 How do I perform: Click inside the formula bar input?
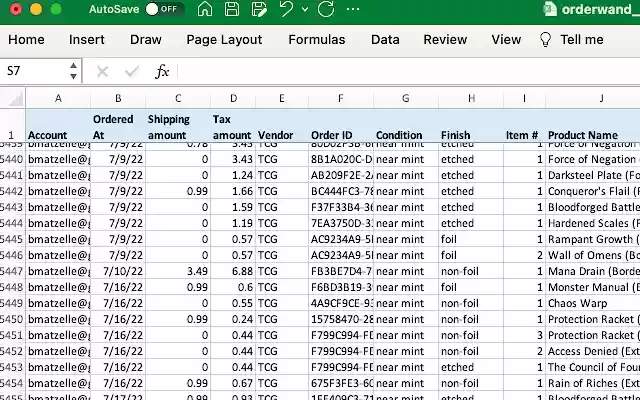pyautogui.click(x=400, y=71)
